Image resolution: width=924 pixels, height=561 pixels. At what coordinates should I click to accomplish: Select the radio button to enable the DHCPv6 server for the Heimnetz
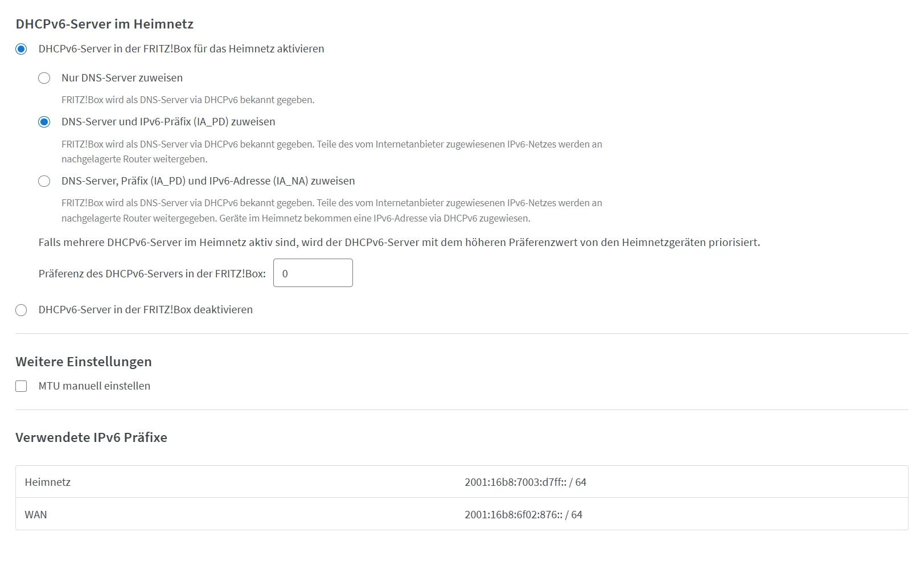21,49
